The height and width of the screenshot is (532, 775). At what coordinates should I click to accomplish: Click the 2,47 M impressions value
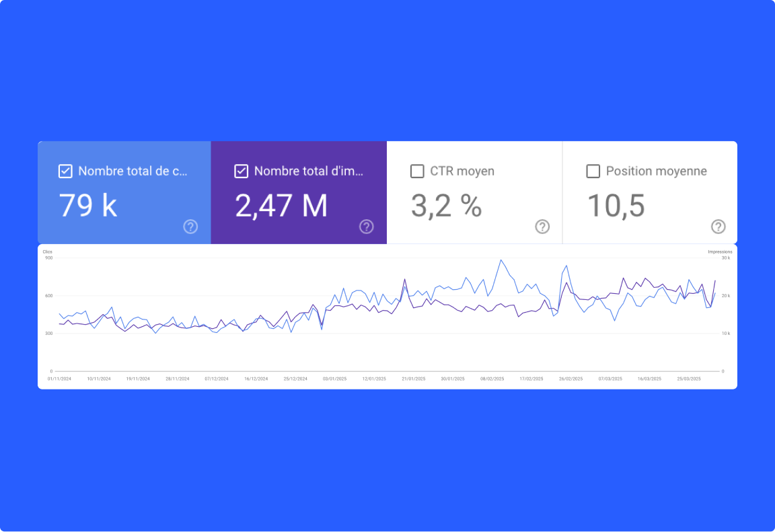(x=281, y=206)
